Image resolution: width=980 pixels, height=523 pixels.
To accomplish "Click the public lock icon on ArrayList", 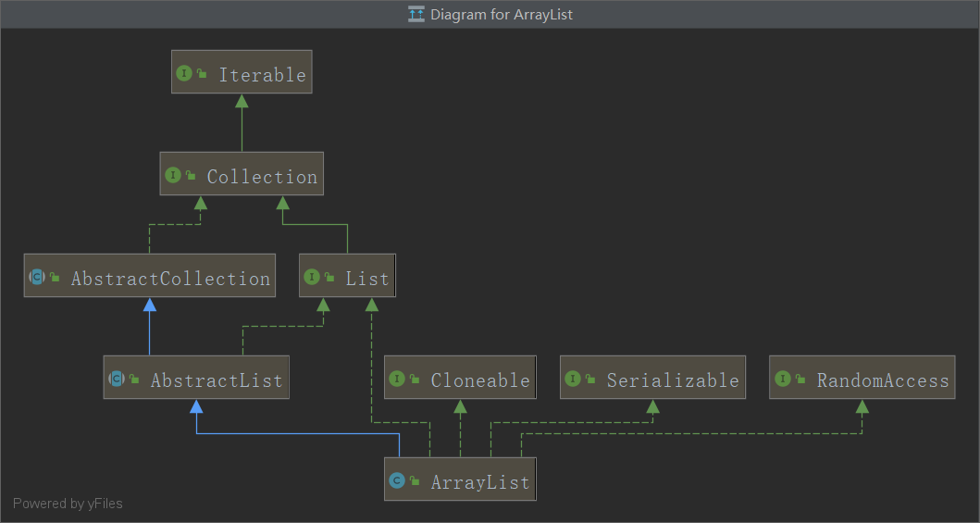I will (415, 481).
